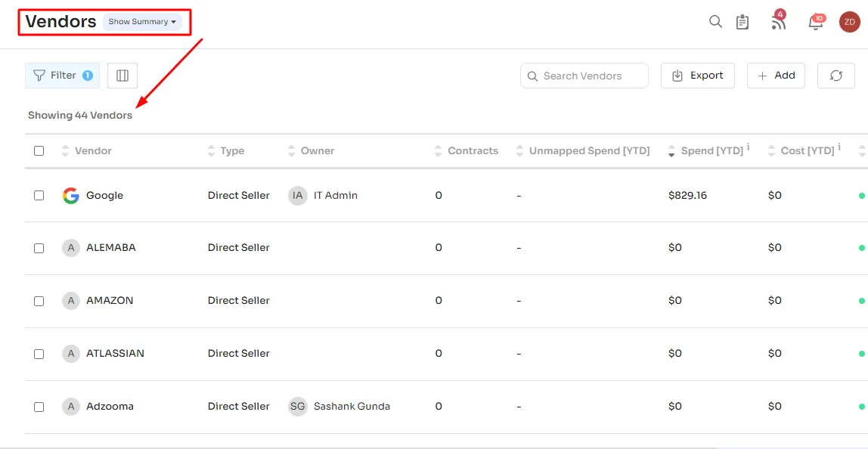Toggle the select-all vendors checkbox
The height and width of the screenshot is (449, 868).
pos(39,150)
